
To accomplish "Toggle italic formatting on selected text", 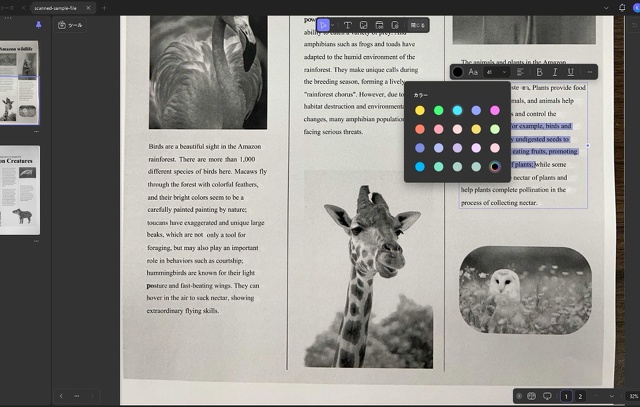I will tap(555, 72).
